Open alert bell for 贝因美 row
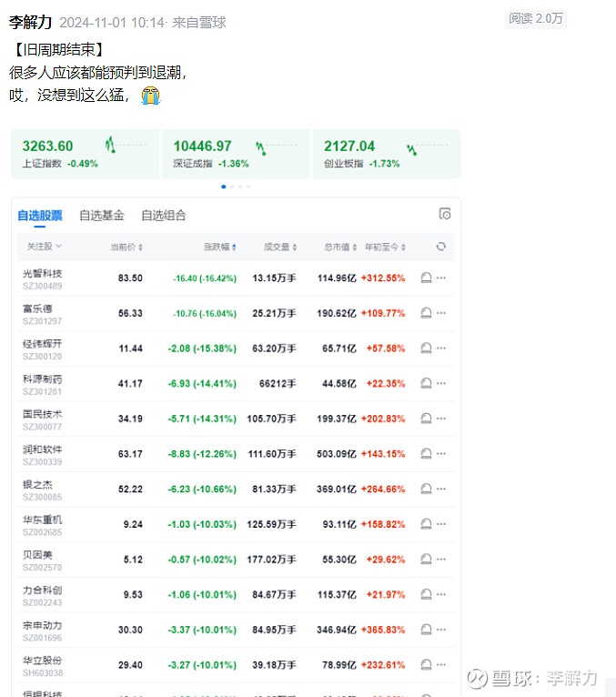Screen dimensions: 616x697 coord(426,560)
